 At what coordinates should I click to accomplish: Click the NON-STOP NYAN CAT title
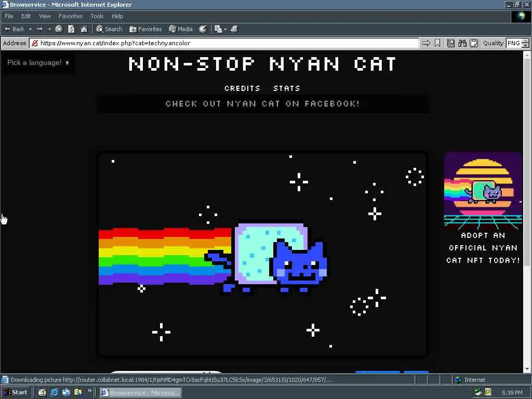pos(262,64)
